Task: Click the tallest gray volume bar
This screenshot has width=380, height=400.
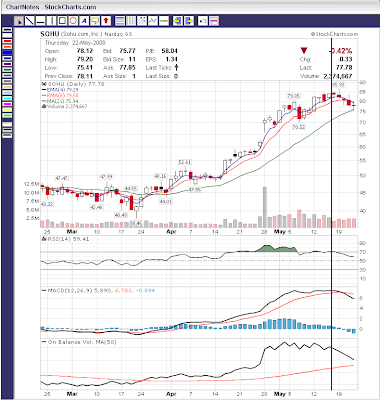Action: coord(265,207)
